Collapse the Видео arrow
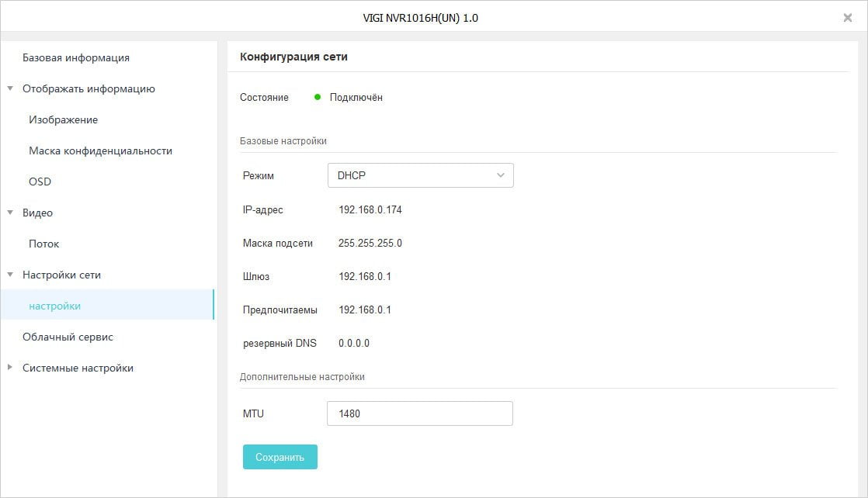The image size is (868, 498). point(10,213)
